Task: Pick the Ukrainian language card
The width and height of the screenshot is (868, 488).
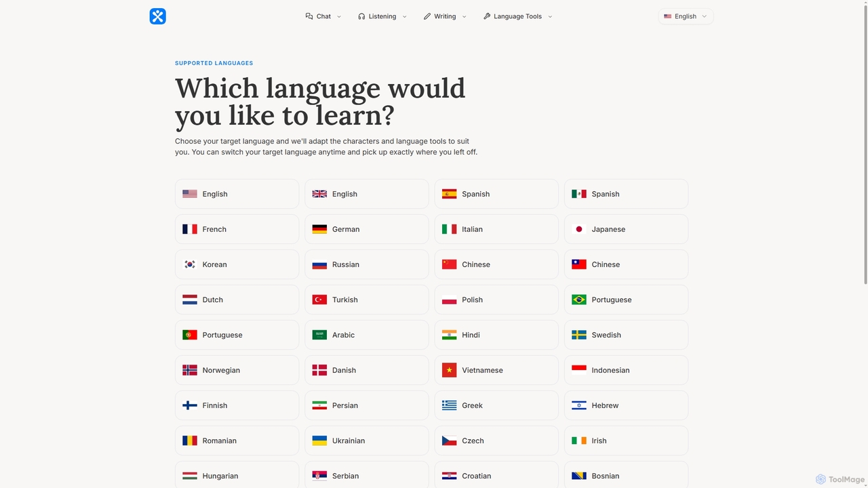Action: pos(366,441)
